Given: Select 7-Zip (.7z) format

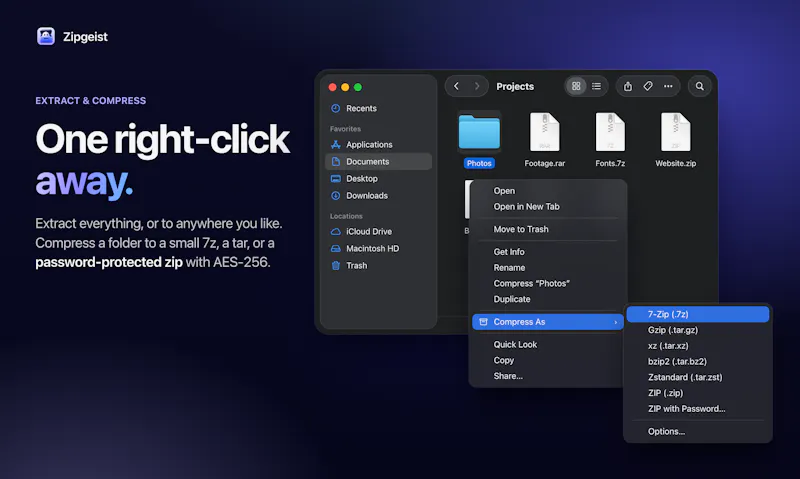Looking at the screenshot, I should click(697, 314).
